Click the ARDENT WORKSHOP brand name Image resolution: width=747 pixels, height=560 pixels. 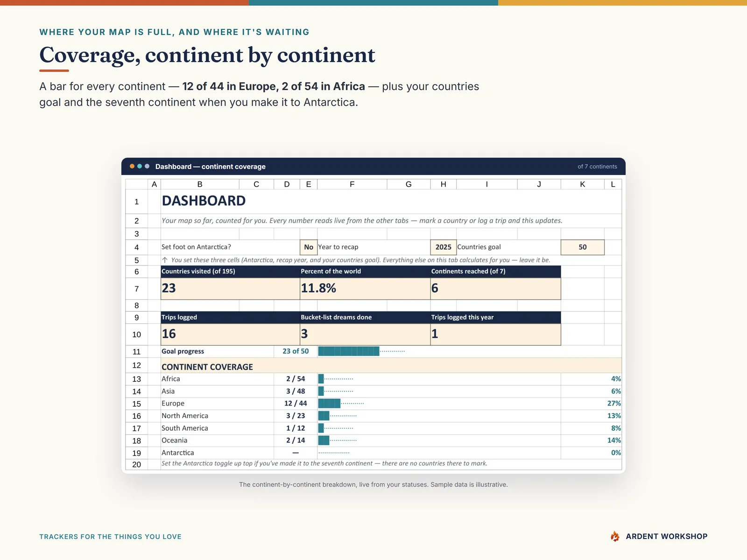pyautogui.click(x=667, y=537)
